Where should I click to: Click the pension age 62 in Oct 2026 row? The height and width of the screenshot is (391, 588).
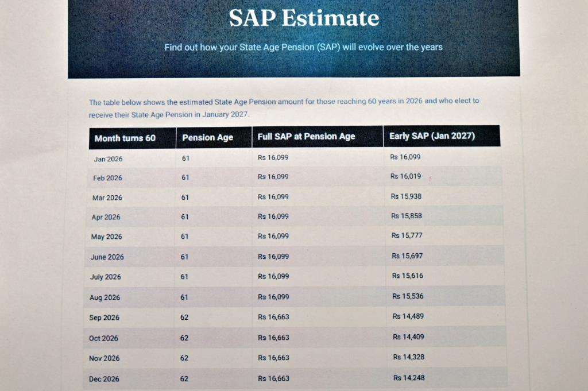184,338
